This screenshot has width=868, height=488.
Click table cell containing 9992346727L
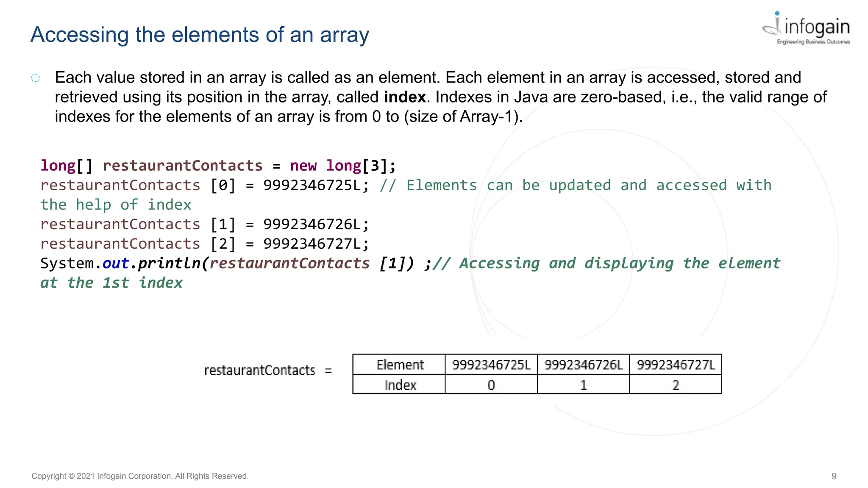676,365
